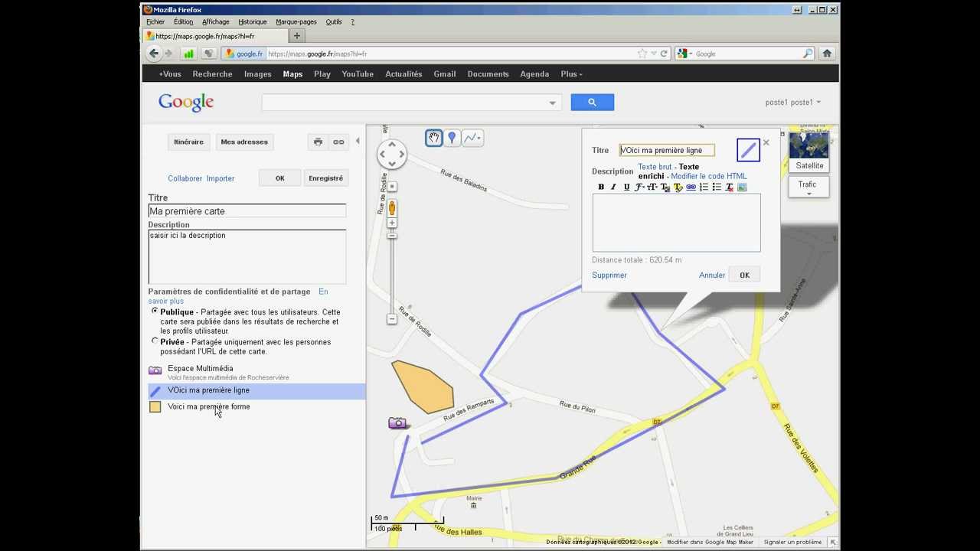Open the Marque-pages menu
This screenshot has width=980, height=551.
tap(296, 22)
